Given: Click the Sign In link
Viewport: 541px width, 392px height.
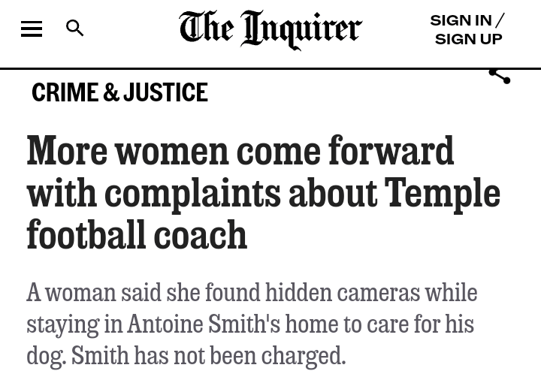Looking at the screenshot, I should [x=461, y=20].
